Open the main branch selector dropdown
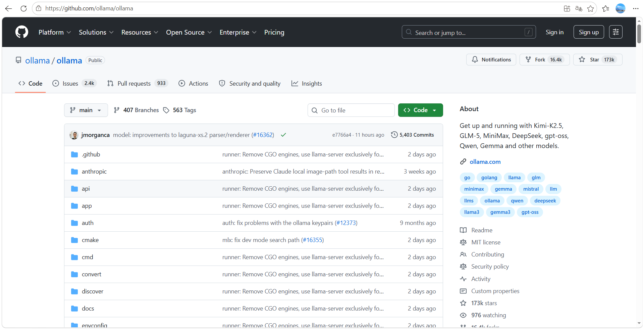The image size is (644, 329). tap(86, 110)
